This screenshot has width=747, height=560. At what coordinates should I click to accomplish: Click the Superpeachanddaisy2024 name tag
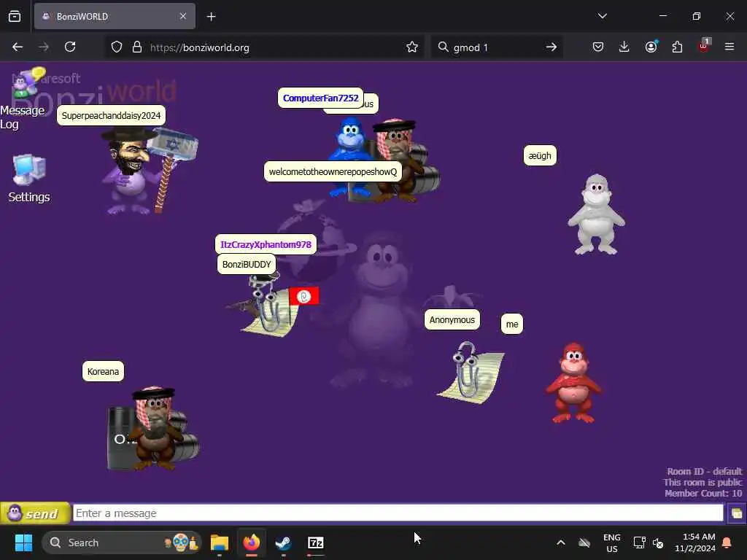111,116
